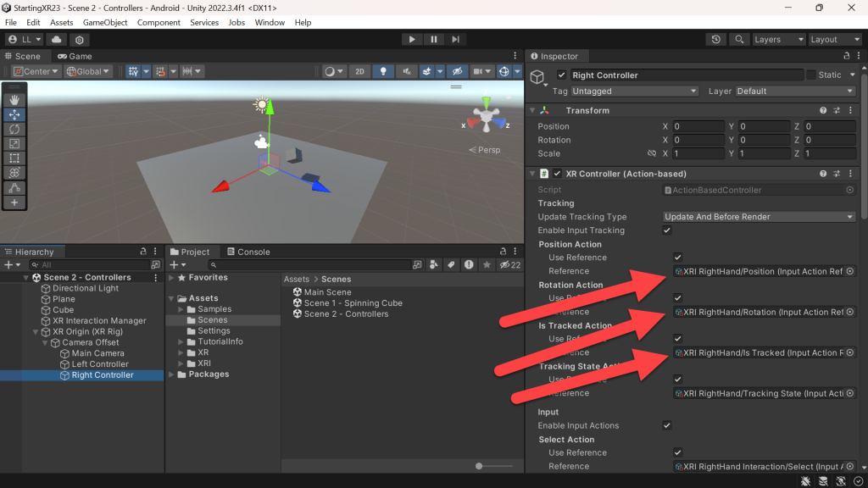Collapse the XR Origin (XR Rig) tree item

[x=36, y=332]
